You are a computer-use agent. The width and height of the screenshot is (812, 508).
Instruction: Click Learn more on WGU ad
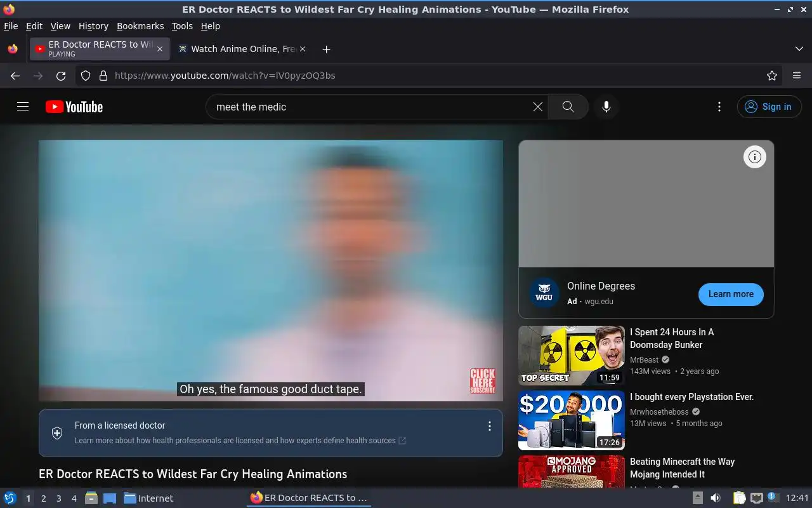731,294
